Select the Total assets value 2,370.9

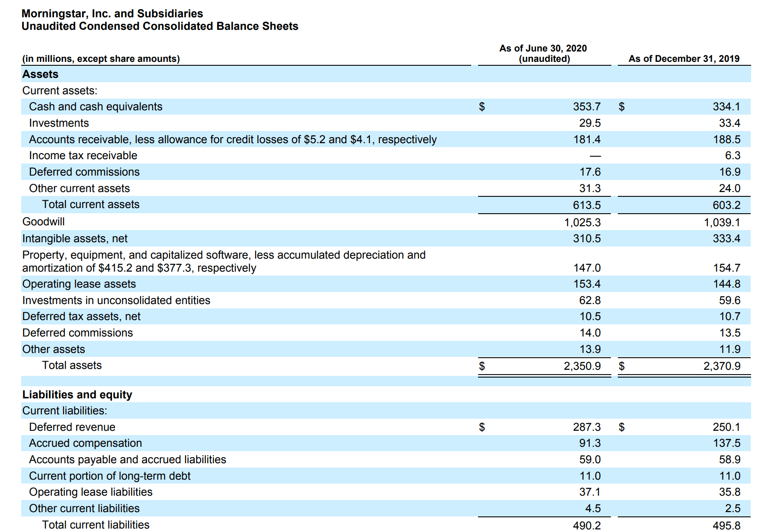tap(722, 366)
